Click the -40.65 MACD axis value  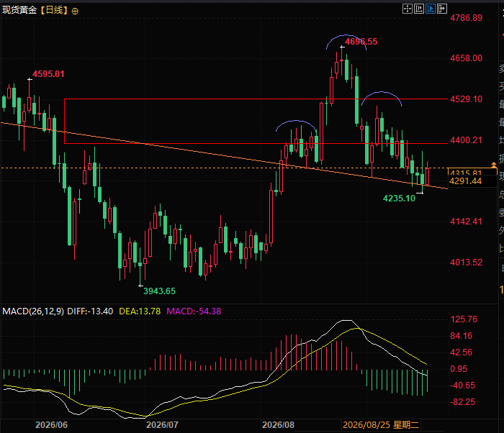pyautogui.click(x=462, y=386)
